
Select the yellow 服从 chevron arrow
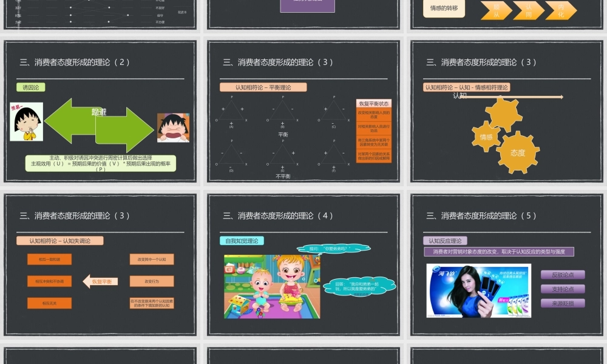coord(494,10)
